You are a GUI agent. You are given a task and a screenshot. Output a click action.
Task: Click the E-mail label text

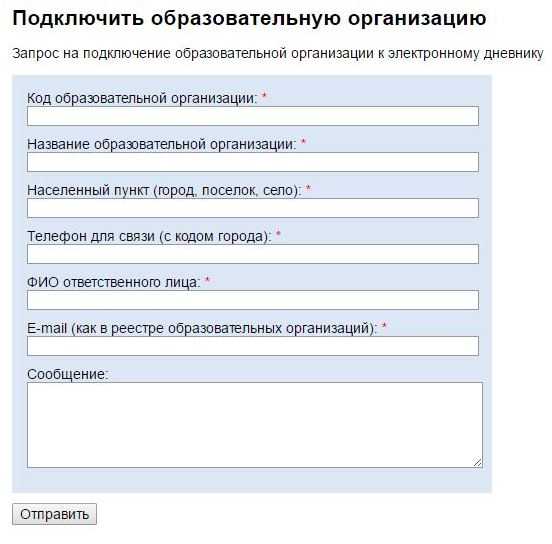coord(202,329)
